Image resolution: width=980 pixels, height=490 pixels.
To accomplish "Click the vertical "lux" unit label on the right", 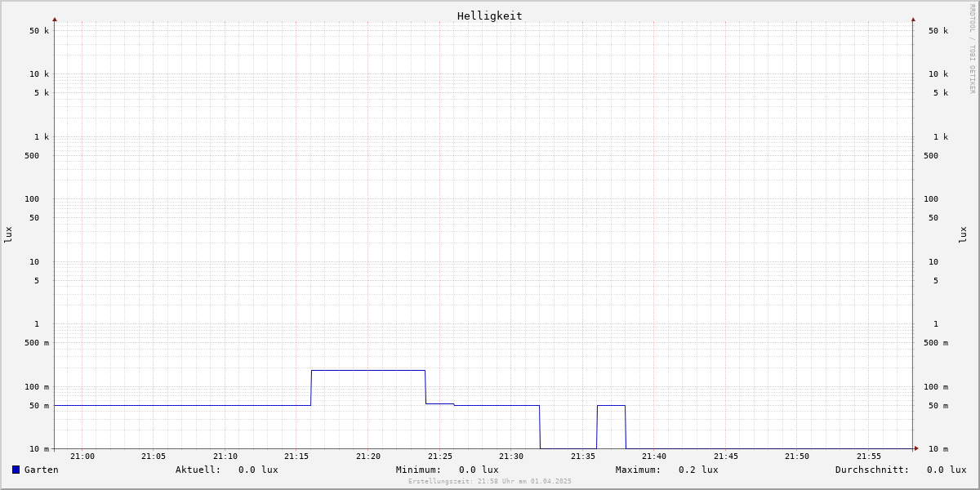I will [963, 235].
